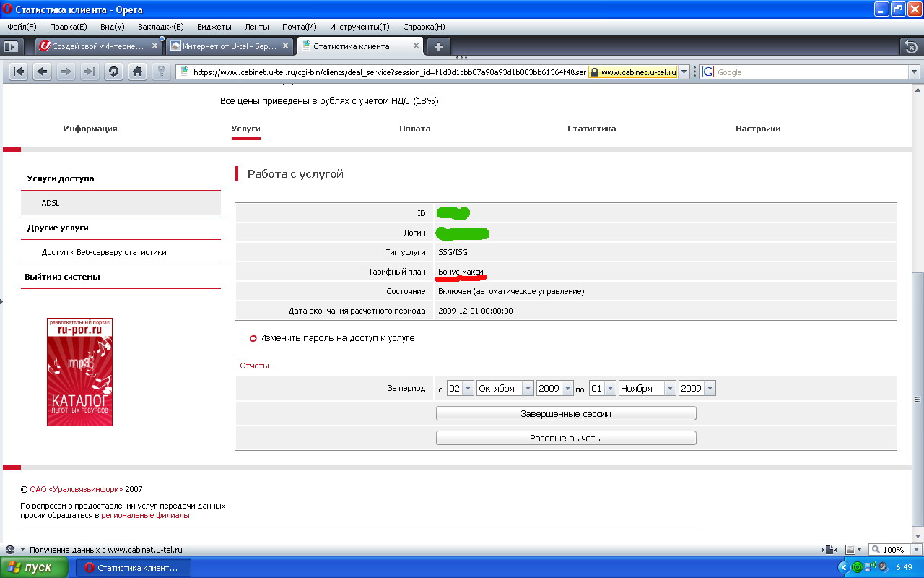The width and height of the screenshot is (924, 578).
Task: Click the volume icon in system tray
Action: pos(871,567)
